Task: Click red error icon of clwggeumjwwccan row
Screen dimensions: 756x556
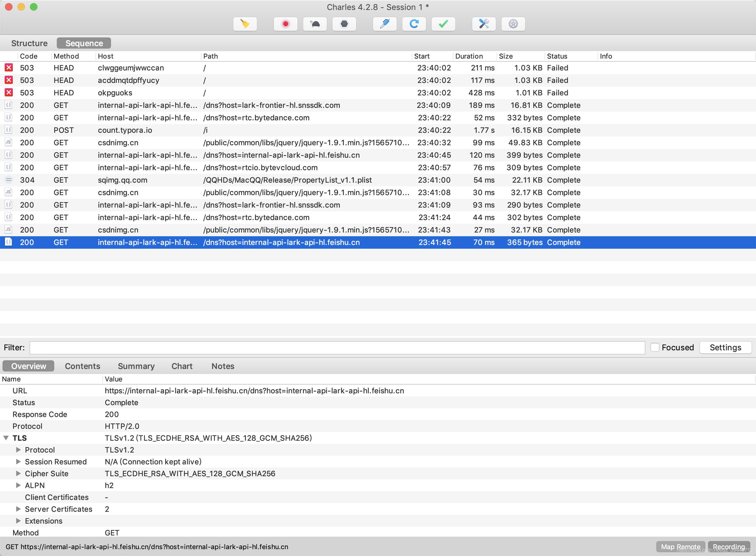Action: 9,68
